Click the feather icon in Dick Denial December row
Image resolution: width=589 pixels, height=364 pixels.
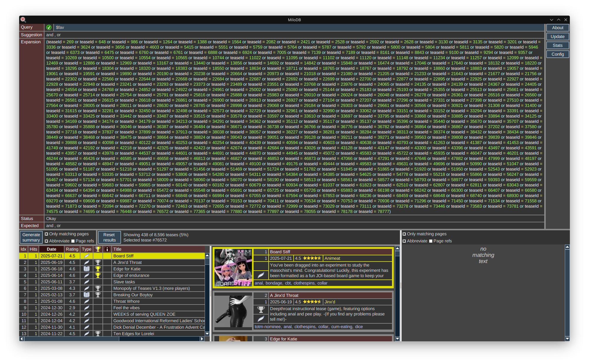coord(87,327)
